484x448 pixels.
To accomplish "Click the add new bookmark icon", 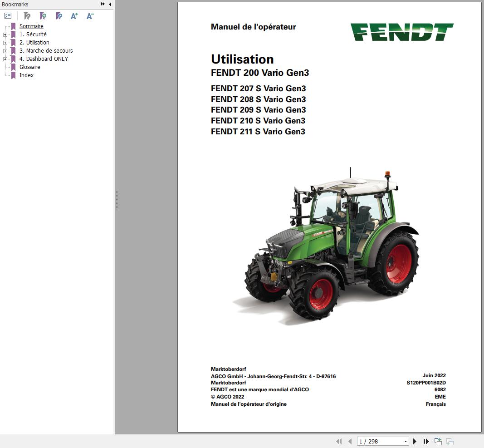I will click(x=43, y=16).
